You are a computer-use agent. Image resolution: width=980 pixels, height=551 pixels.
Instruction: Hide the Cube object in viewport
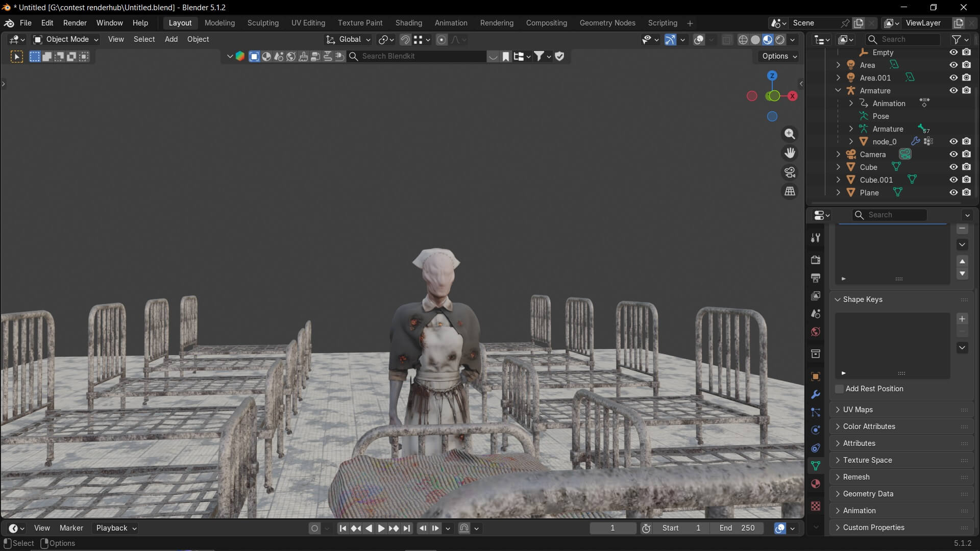pyautogui.click(x=953, y=167)
